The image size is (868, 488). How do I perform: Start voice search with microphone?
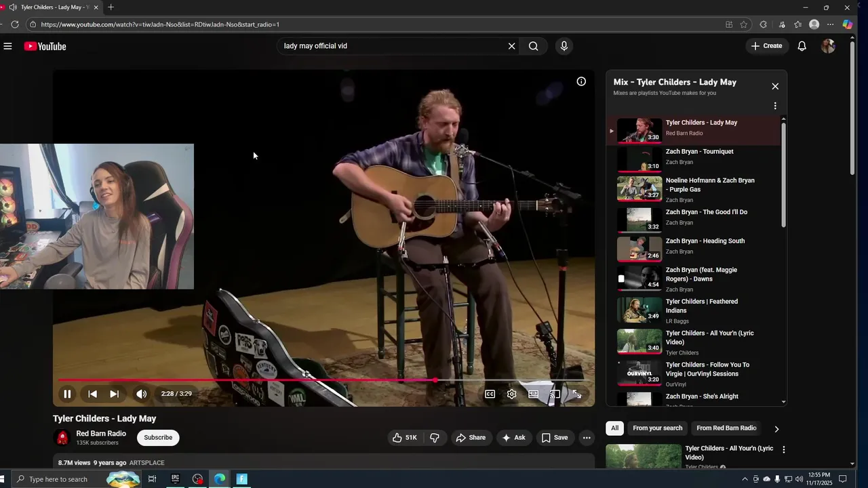[x=564, y=46]
